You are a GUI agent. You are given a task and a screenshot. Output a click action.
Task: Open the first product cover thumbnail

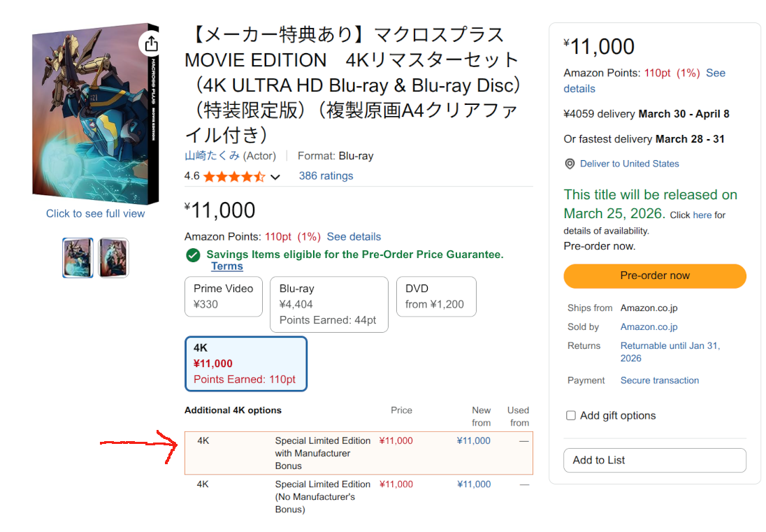coord(78,258)
